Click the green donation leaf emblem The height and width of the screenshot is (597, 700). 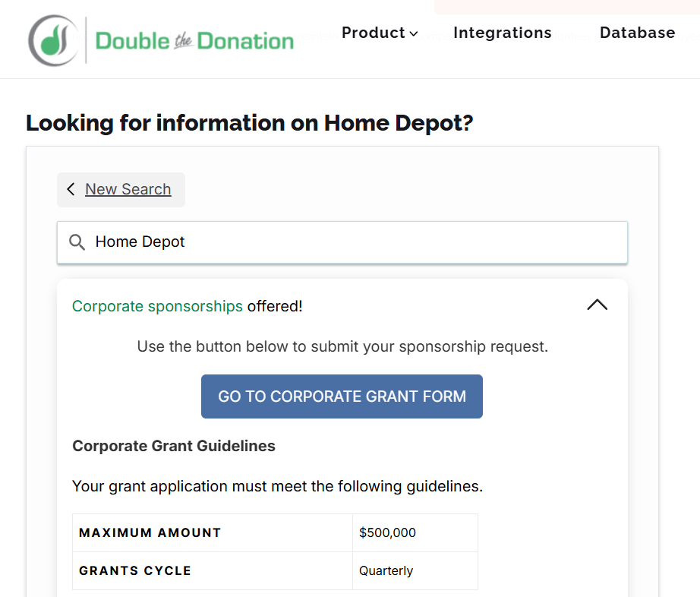click(x=49, y=39)
